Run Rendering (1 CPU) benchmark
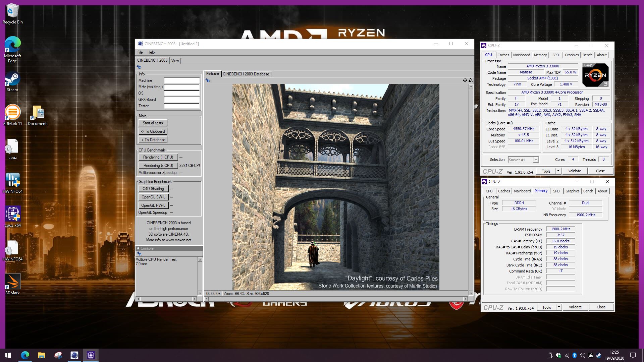This screenshot has width=644, height=362. click(x=158, y=157)
